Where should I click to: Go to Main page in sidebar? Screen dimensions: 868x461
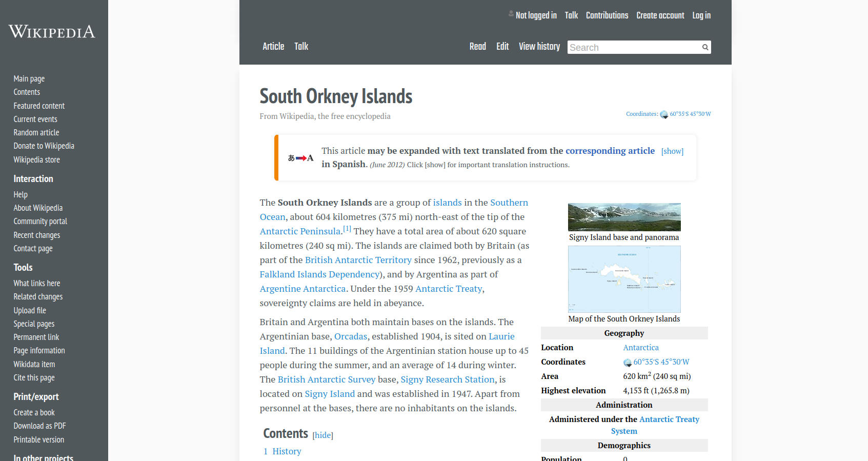point(29,78)
